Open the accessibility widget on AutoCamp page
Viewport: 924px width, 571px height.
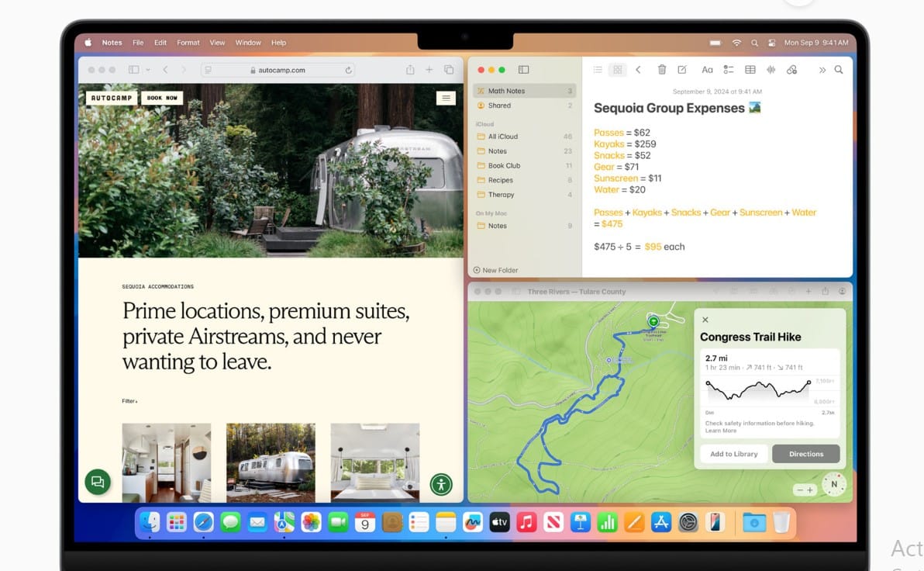[x=441, y=484]
